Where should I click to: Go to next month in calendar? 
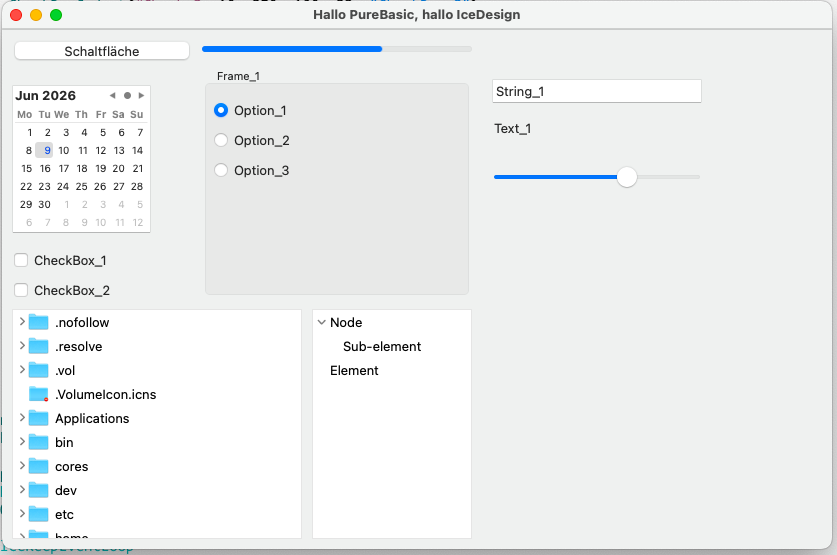[x=141, y=96]
